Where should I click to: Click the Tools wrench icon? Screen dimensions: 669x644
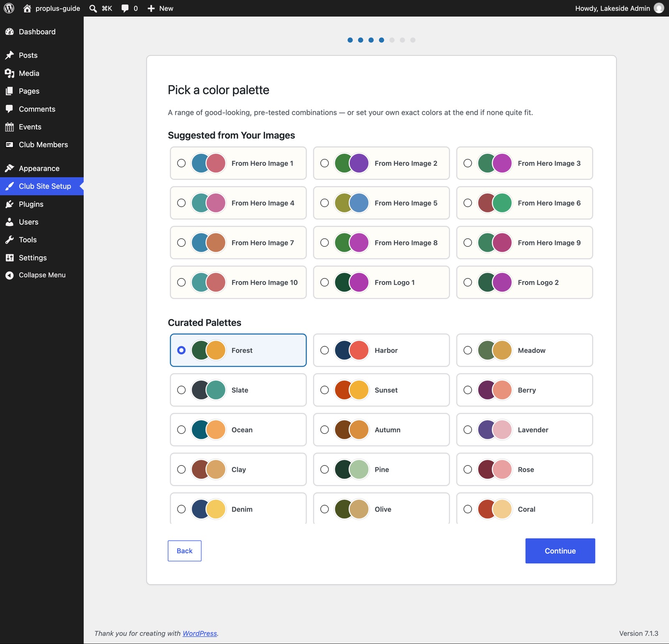coord(10,240)
